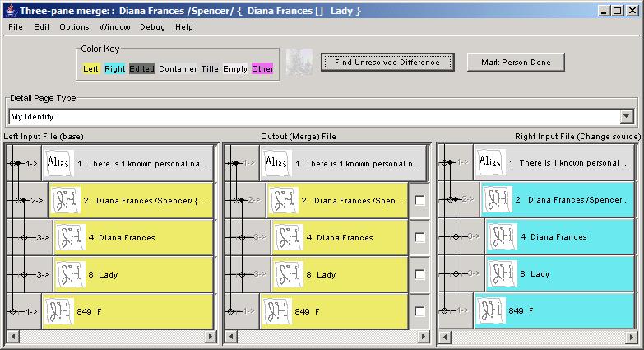644x350 pixels.
Task: Click signature icon beside Diana Frances in output pane
Action: tap(289, 237)
